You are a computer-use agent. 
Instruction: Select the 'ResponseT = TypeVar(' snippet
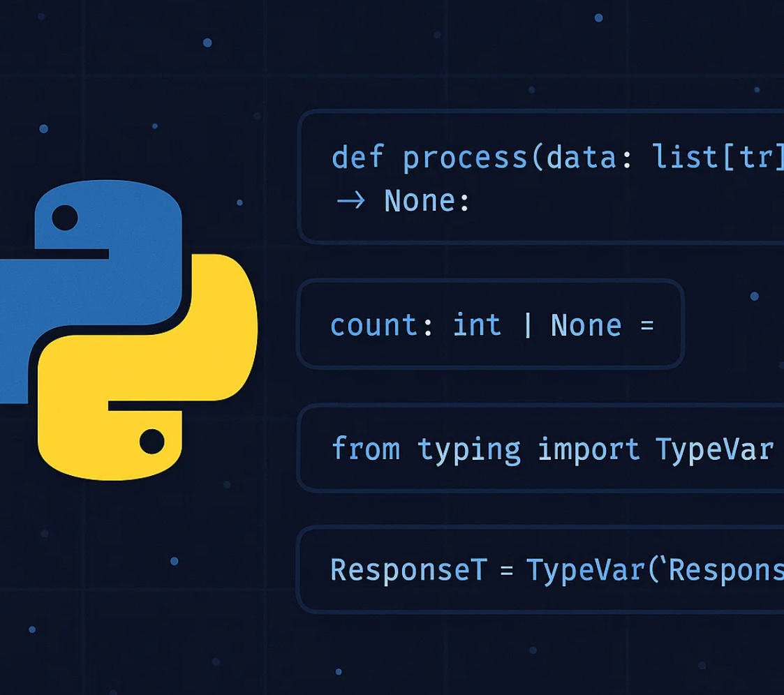pos(541,569)
